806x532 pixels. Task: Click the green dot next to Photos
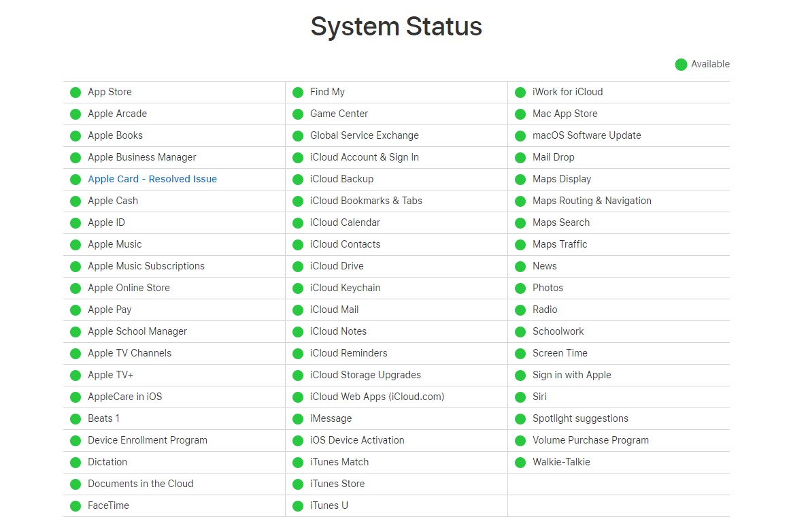(x=520, y=288)
